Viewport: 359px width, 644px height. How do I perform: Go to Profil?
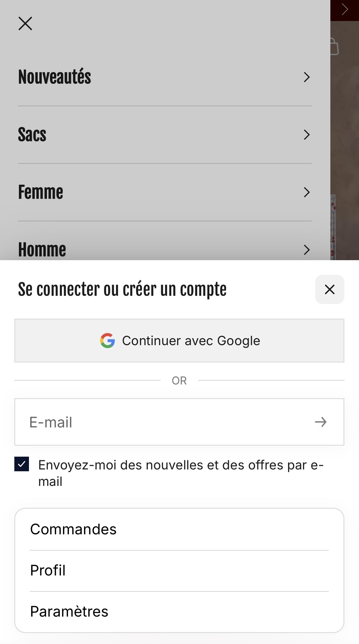coord(179,571)
